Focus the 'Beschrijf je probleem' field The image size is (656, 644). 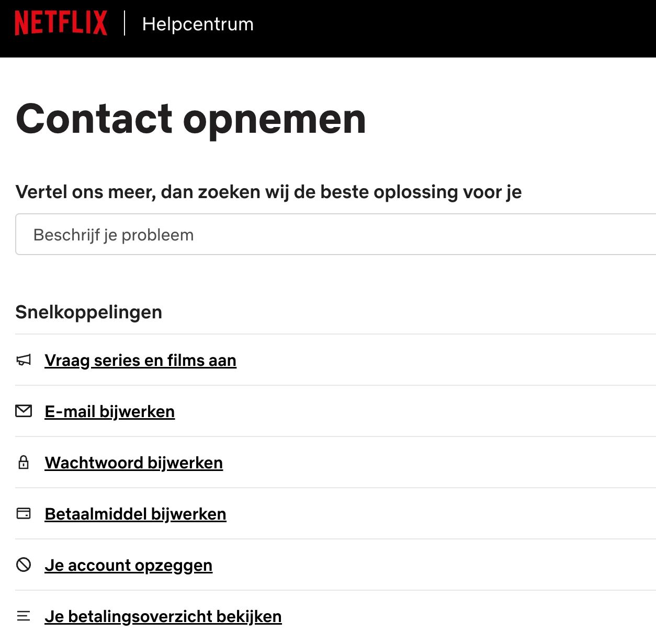click(x=335, y=235)
